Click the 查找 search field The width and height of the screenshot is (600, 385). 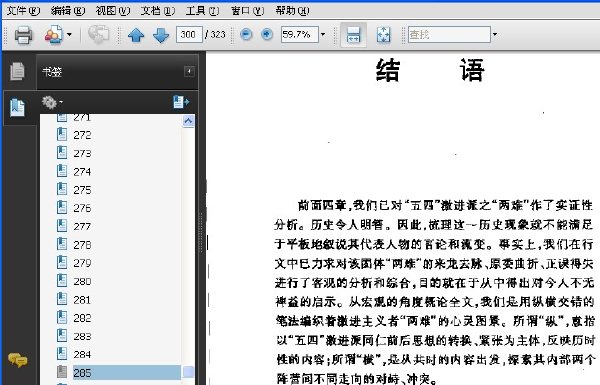pyautogui.click(x=449, y=34)
